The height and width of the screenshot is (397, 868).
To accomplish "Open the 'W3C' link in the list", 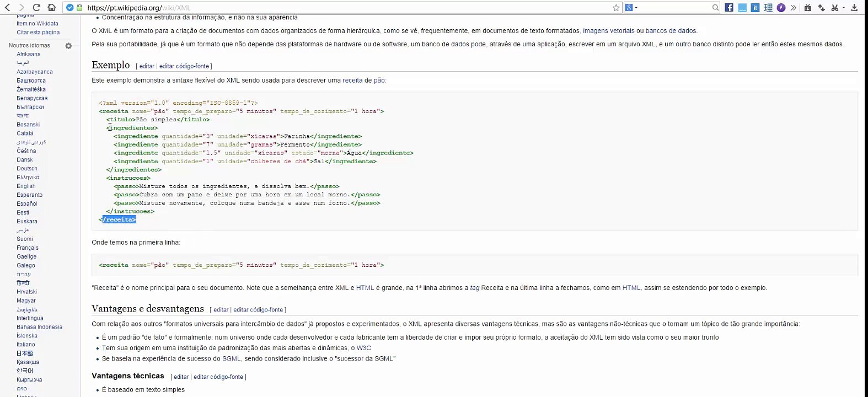I will pyautogui.click(x=363, y=348).
